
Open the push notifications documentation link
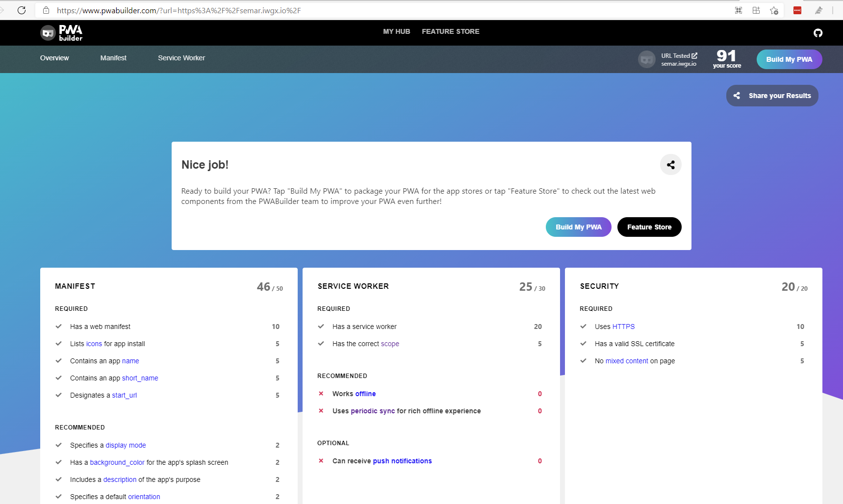(402, 461)
